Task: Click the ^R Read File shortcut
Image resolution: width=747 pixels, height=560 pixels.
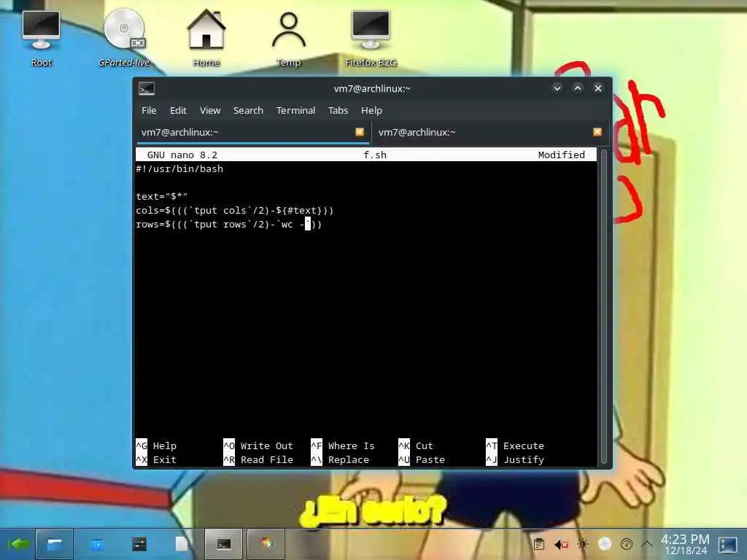Action: (x=258, y=460)
